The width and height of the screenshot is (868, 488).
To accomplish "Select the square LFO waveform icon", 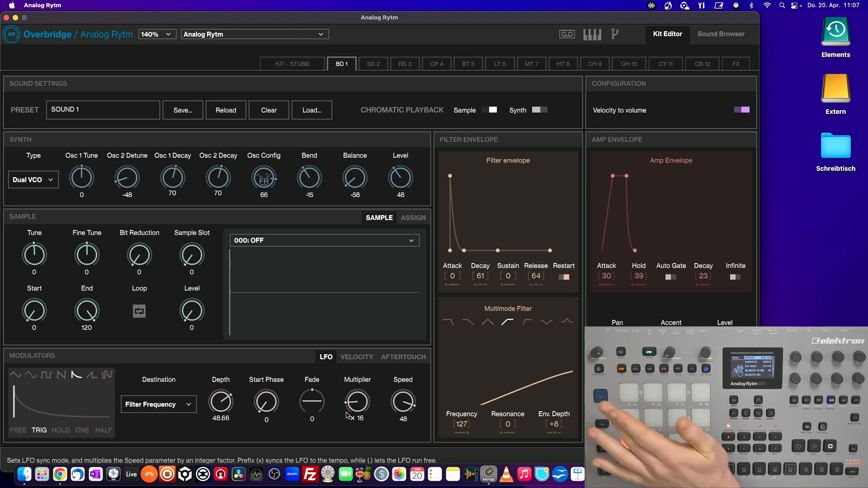I will 46,375.
